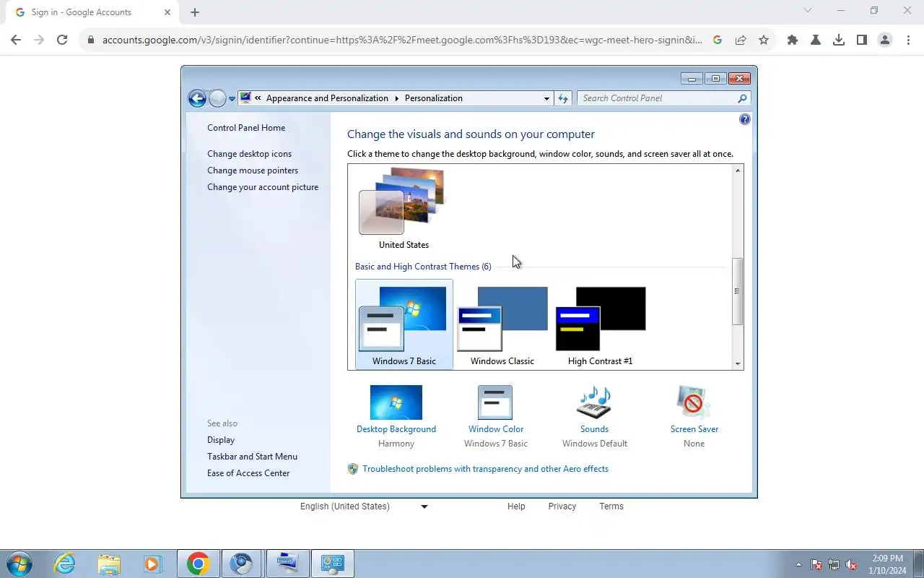Open Windows Explorer folder from taskbar
The width and height of the screenshot is (924, 578).
109,564
